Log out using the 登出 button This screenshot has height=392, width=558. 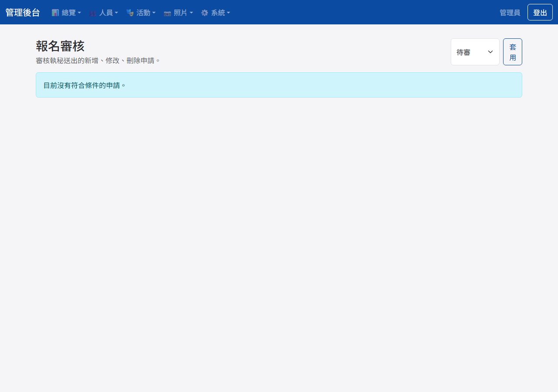540,12
